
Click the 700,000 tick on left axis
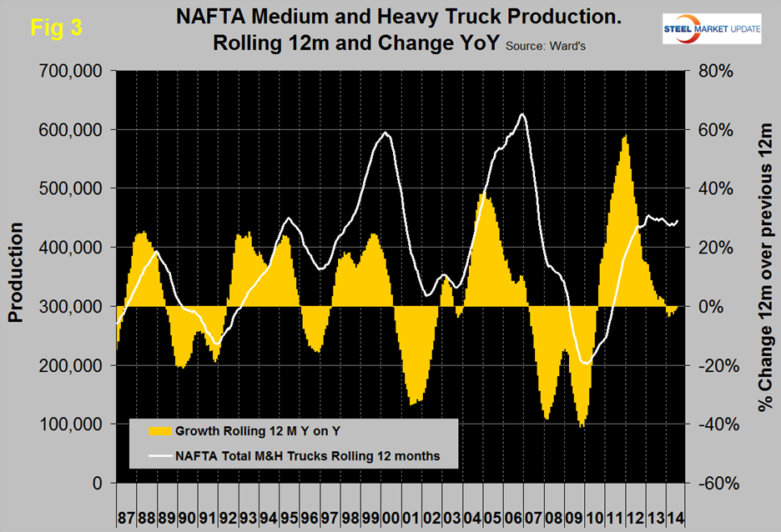tap(73, 71)
